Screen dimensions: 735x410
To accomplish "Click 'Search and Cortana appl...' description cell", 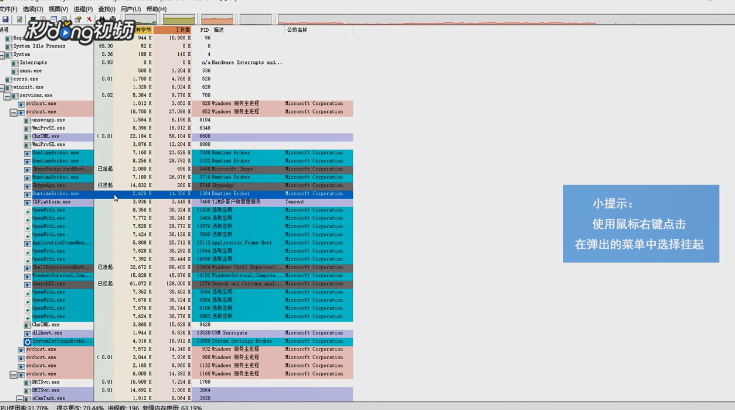I will tap(247, 284).
